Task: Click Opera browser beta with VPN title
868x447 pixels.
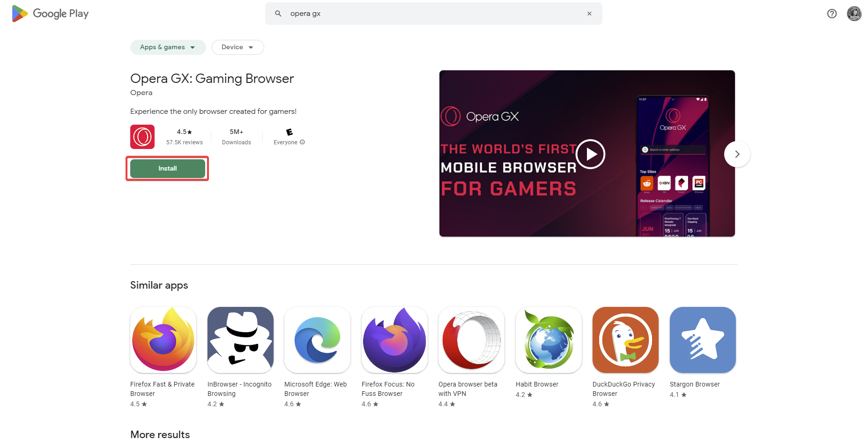Action: [468, 389]
